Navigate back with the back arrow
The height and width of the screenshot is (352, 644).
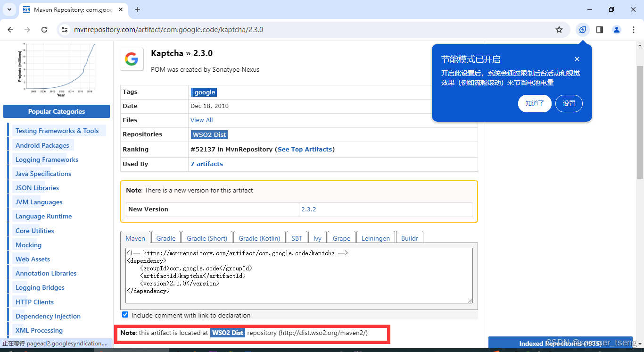[10, 29]
